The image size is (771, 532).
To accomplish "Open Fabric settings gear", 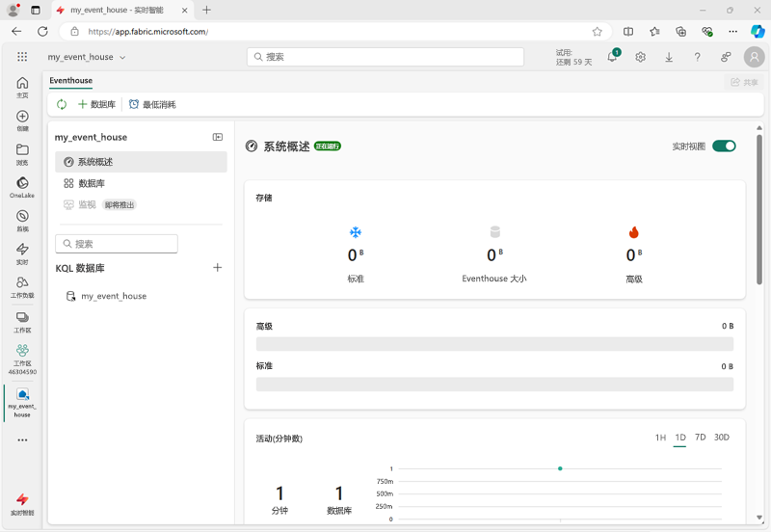I will coord(640,57).
